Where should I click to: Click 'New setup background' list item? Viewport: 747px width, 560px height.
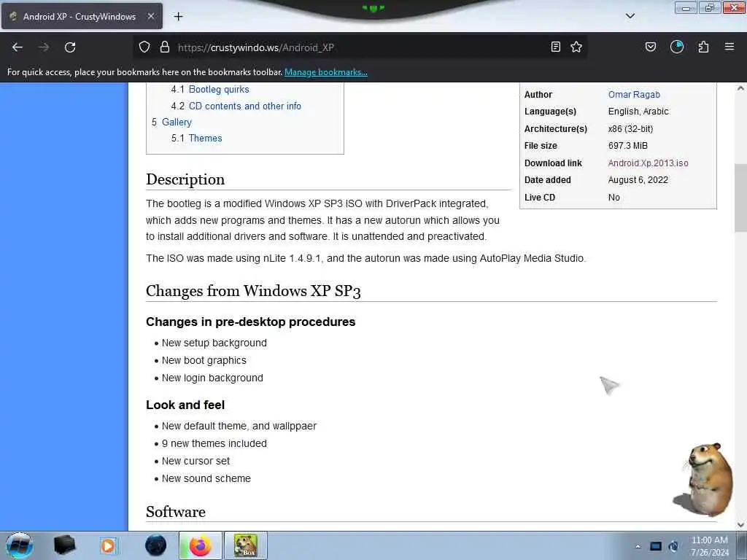214,343
